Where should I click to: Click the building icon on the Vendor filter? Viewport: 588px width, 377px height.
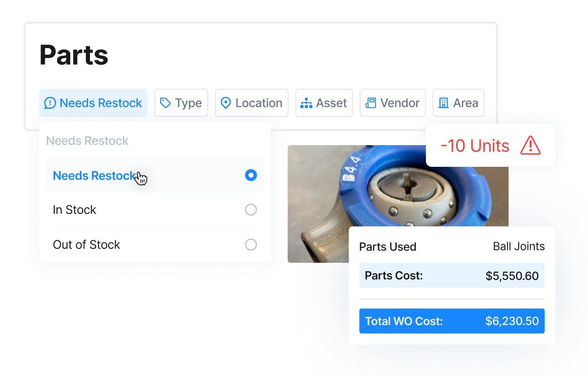tap(370, 103)
